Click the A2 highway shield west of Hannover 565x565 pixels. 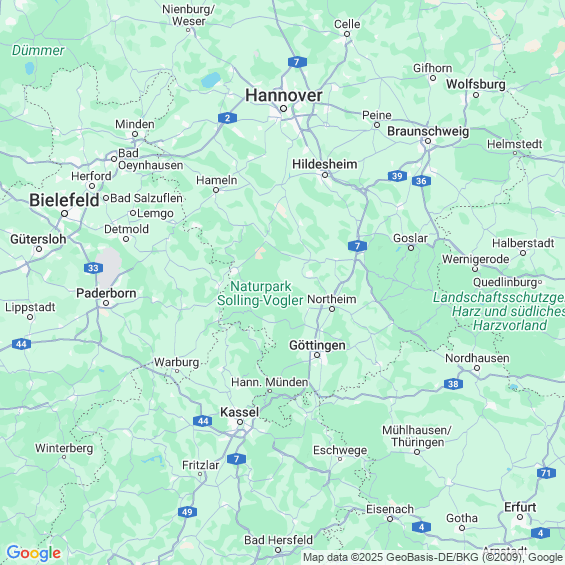[227, 118]
